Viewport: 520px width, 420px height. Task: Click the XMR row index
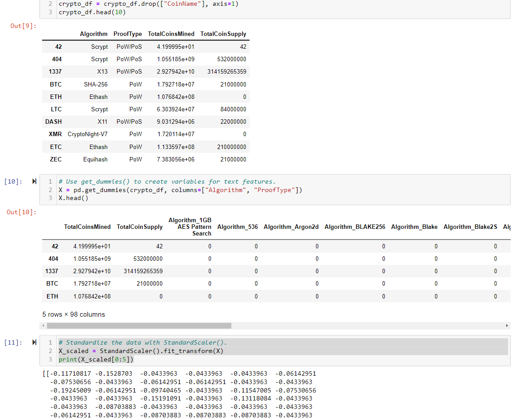(x=55, y=134)
